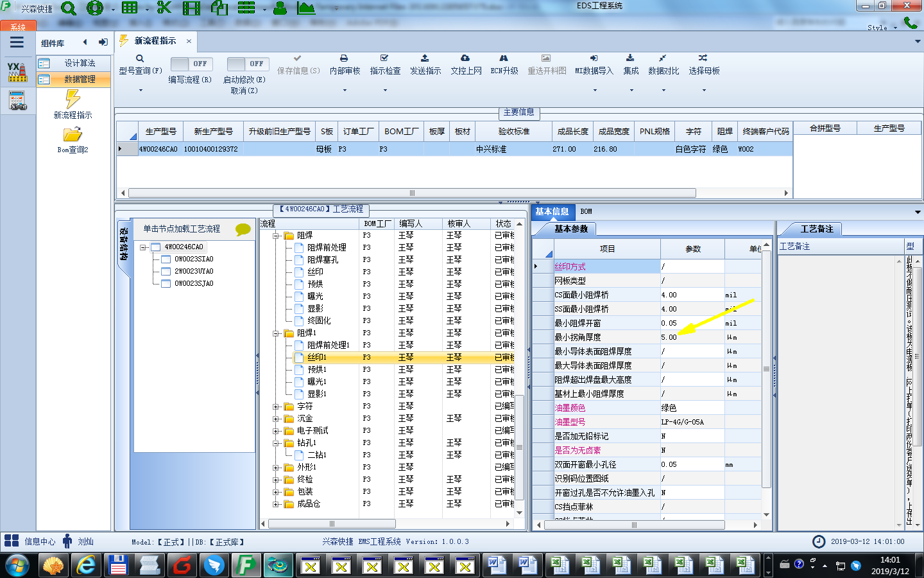The width and height of the screenshot is (924, 578).
Task: Click 集成 download tool
Action: point(631,65)
